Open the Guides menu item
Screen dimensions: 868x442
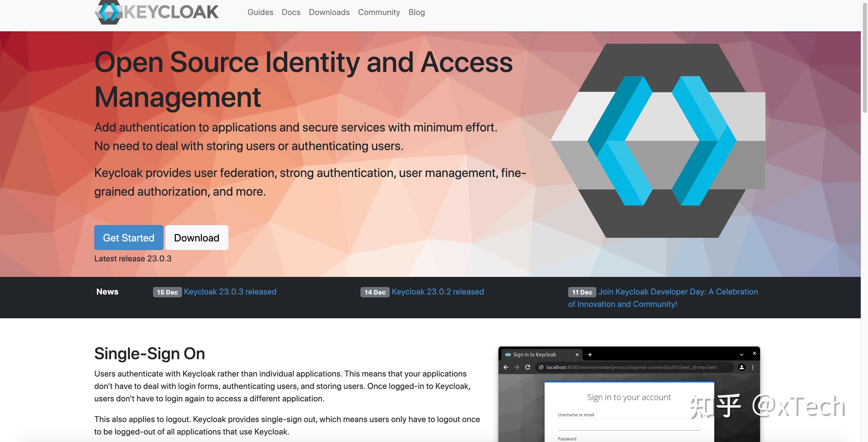coord(260,12)
